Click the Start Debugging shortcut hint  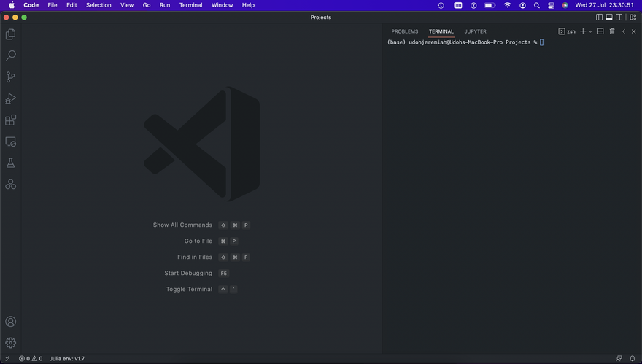196,273
